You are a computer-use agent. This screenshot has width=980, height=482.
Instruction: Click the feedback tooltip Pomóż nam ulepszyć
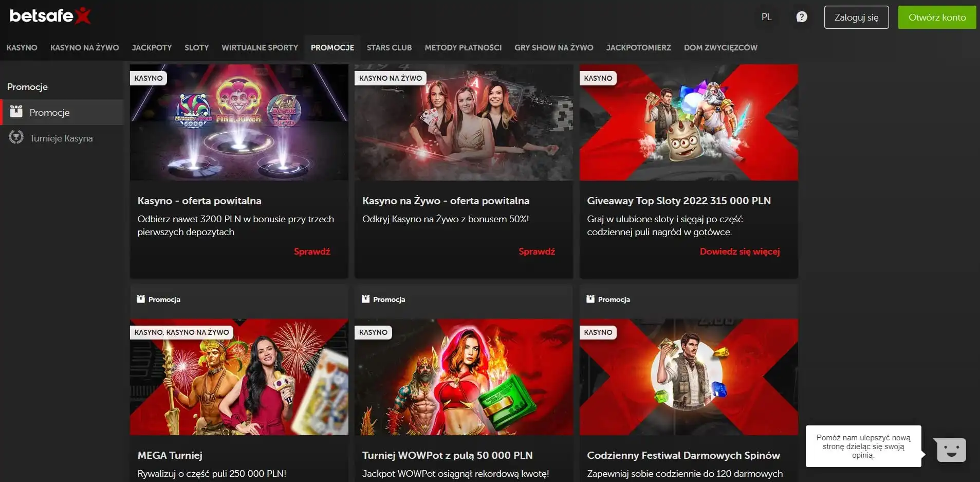click(863, 446)
